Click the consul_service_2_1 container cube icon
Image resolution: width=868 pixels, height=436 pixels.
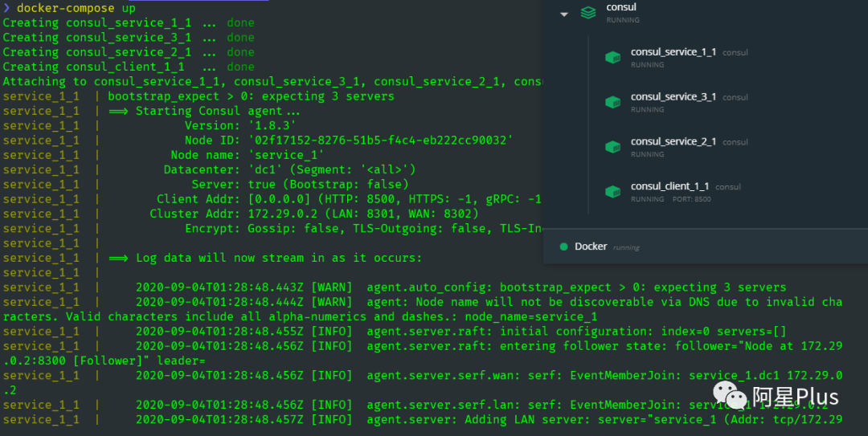(x=612, y=147)
